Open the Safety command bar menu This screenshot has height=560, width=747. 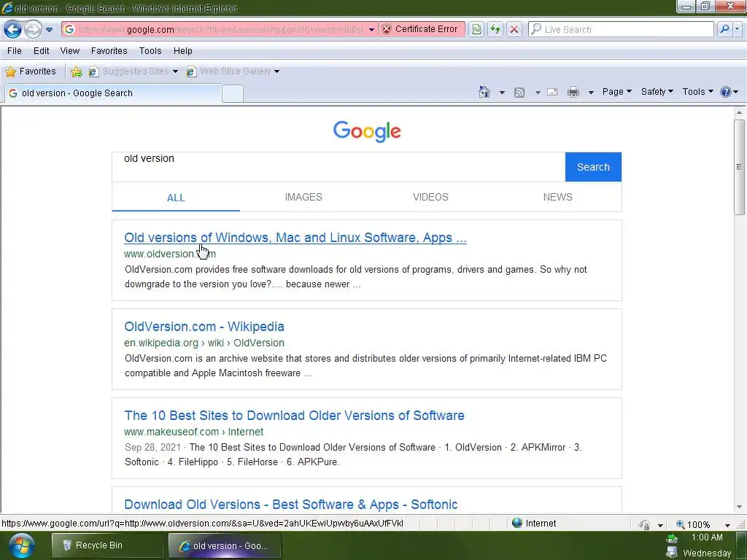point(657,92)
